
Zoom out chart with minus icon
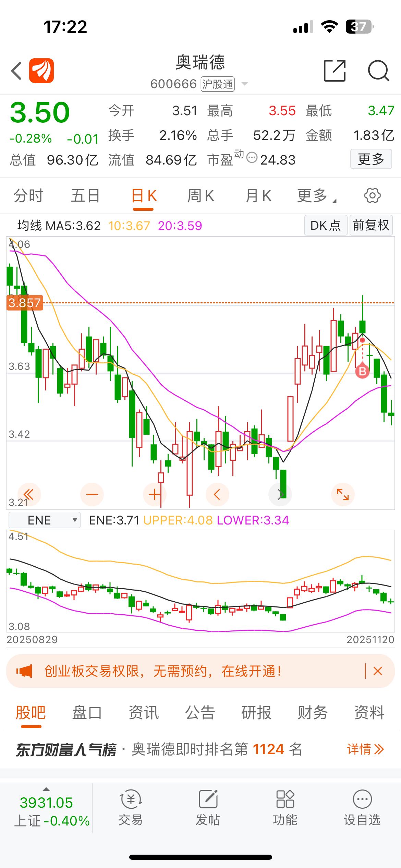coord(92,494)
